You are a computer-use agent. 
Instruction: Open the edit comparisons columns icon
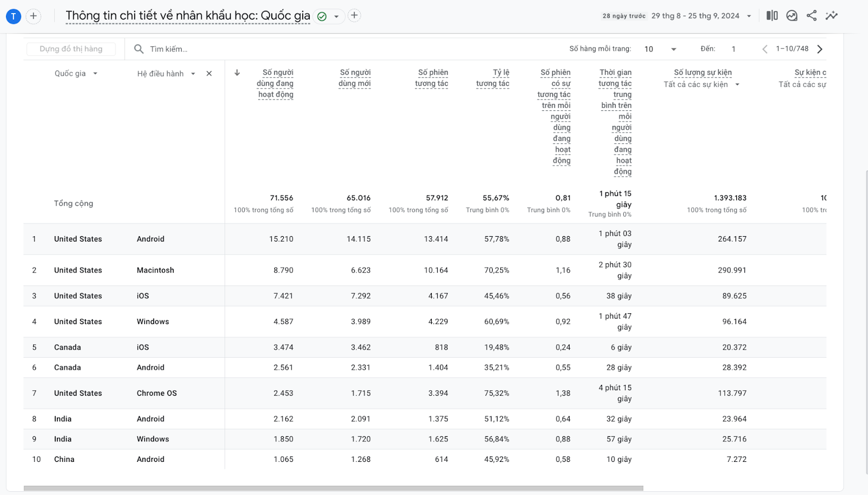point(772,16)
